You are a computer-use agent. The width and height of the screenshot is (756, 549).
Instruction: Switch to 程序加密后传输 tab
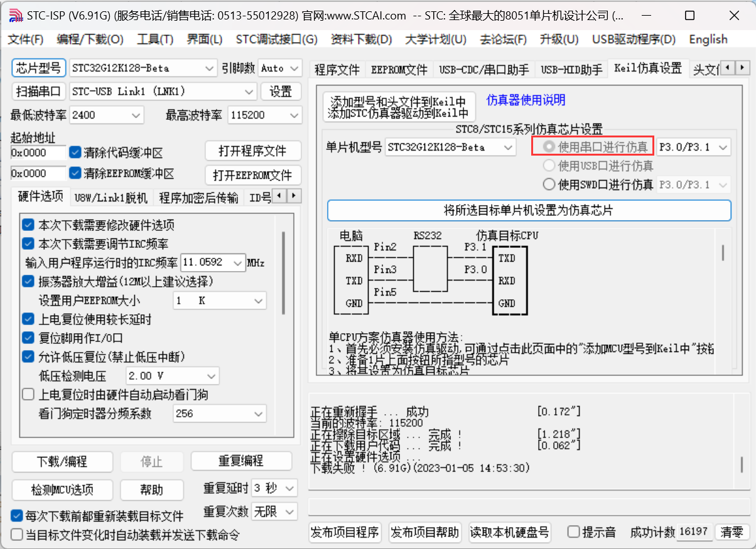point(198,198)
